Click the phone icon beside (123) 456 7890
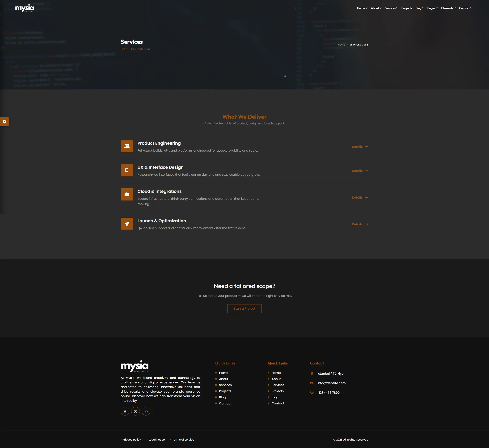 312,392
